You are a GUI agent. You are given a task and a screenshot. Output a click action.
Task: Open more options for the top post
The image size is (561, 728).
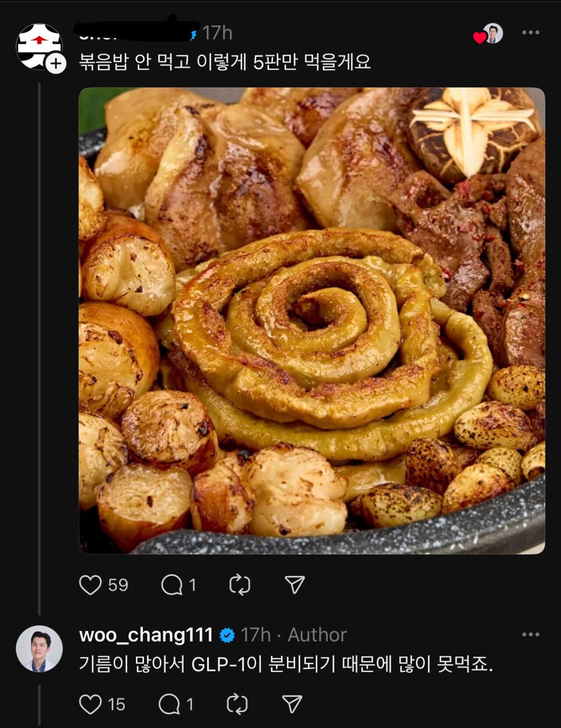pyautogui.click(x=530, y=32)
